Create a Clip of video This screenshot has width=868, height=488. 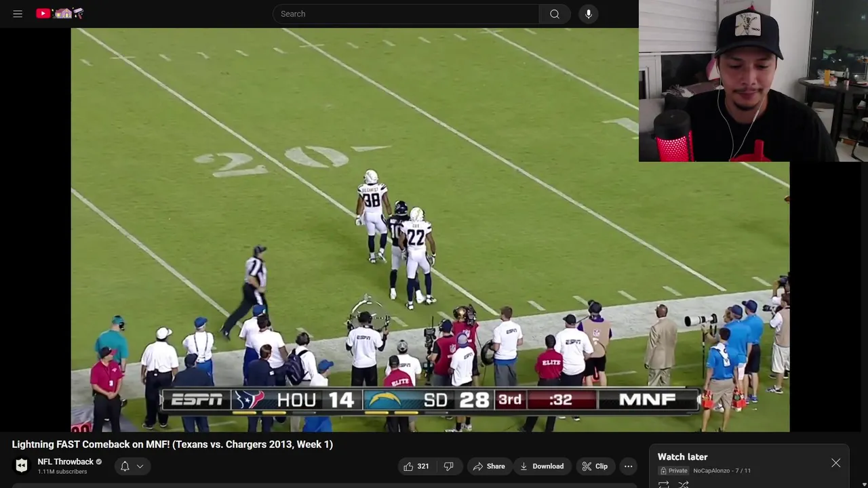[x=594, y=466]
